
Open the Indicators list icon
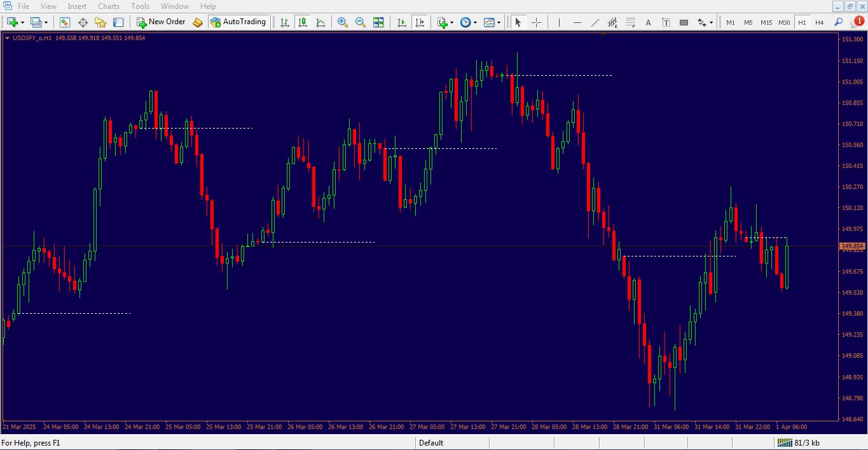click(x=443, y=22)
